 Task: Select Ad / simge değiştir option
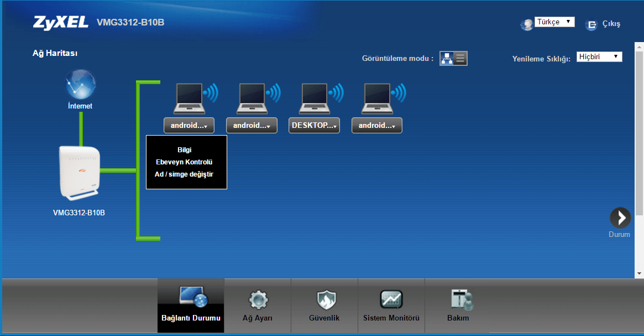point(185,174)
